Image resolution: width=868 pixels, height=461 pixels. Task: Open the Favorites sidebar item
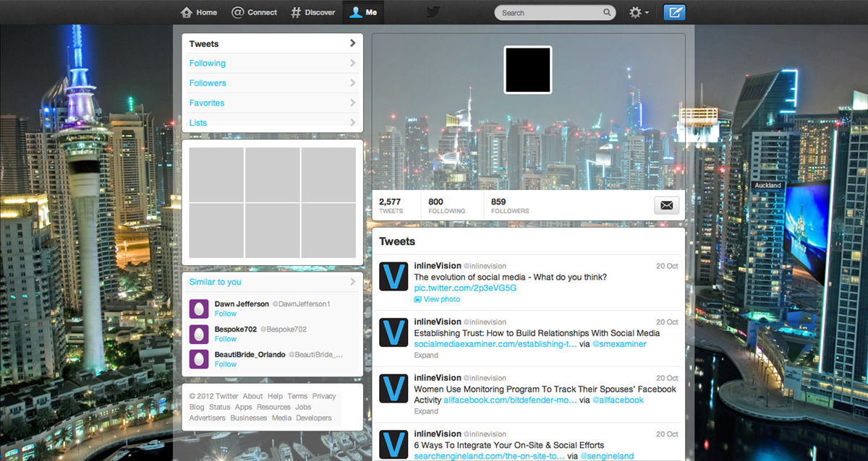207,103
